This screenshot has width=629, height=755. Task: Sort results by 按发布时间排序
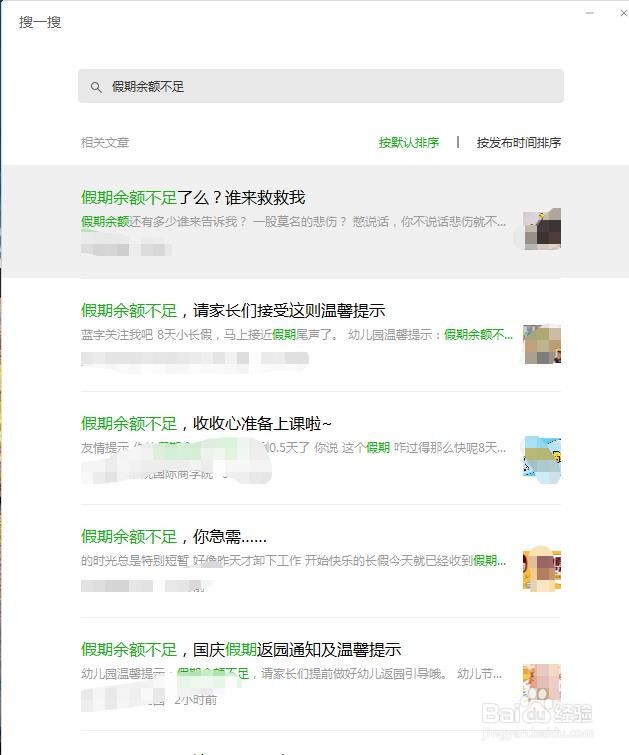(x=519, y=143)
